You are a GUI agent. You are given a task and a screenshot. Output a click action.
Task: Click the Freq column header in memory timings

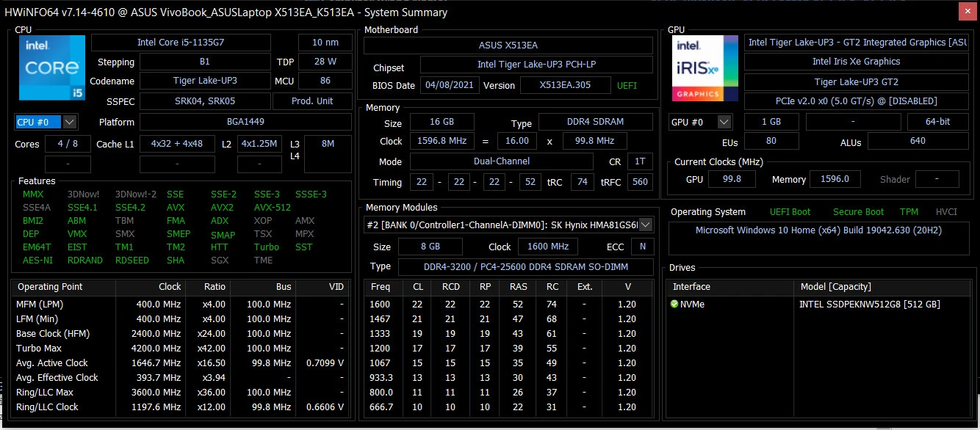click(381, 287)
